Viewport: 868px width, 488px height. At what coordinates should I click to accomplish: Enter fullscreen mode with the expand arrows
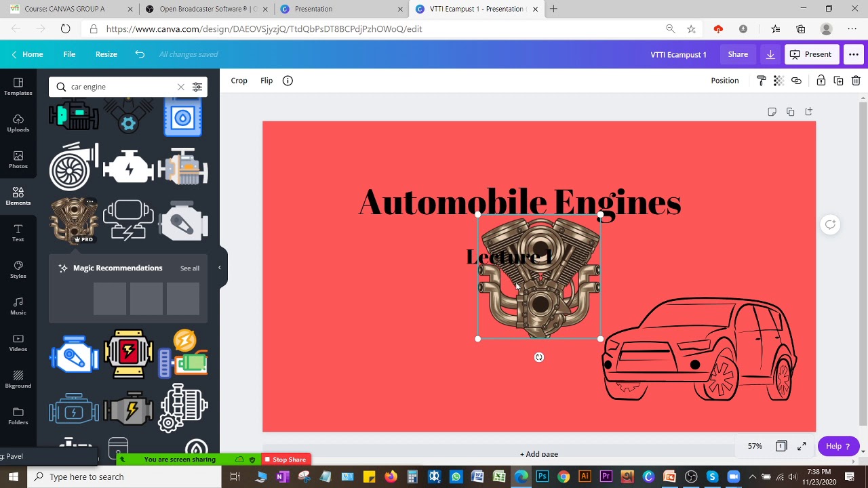802,446
